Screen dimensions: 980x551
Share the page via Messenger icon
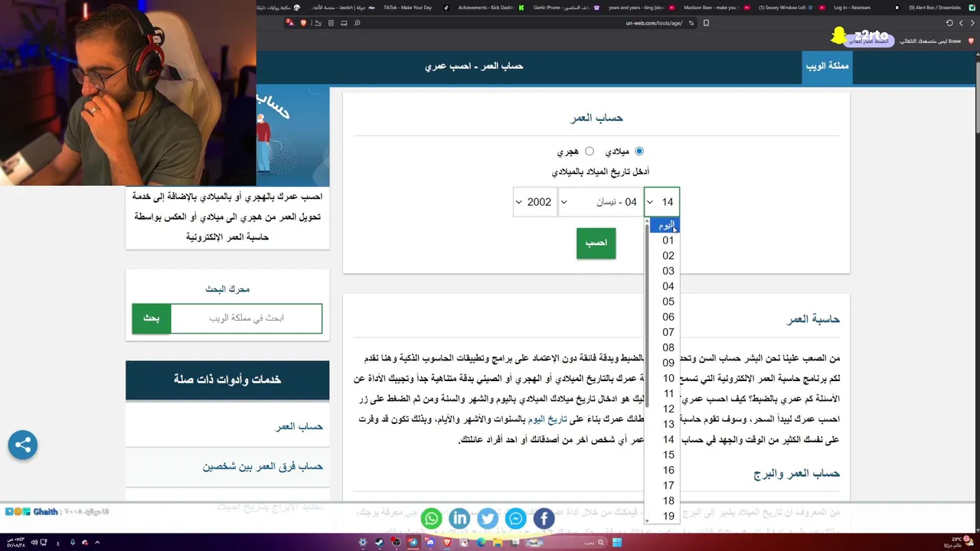[516, 519]
